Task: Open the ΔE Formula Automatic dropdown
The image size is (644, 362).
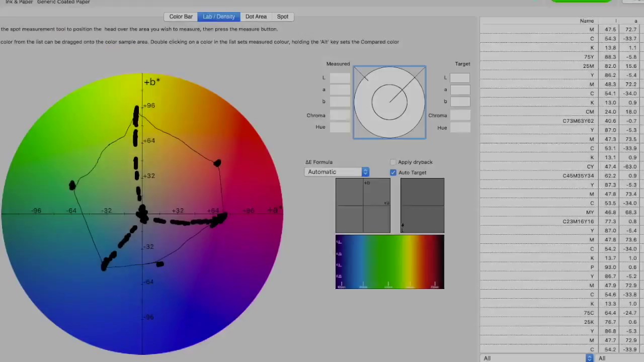Action: click(337, 172)
